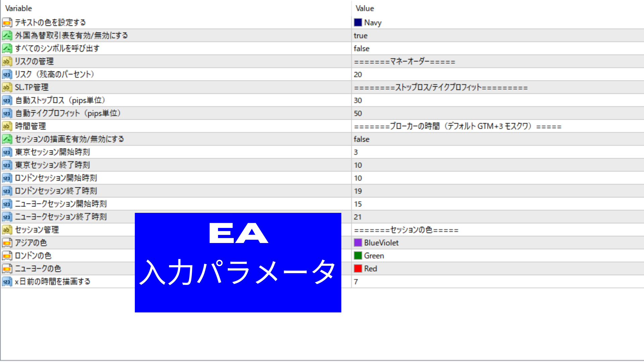Click the string icon beside リスクの管理
Image resolution: width=644 pixels, height=362 pixels.
coord(7,61)
